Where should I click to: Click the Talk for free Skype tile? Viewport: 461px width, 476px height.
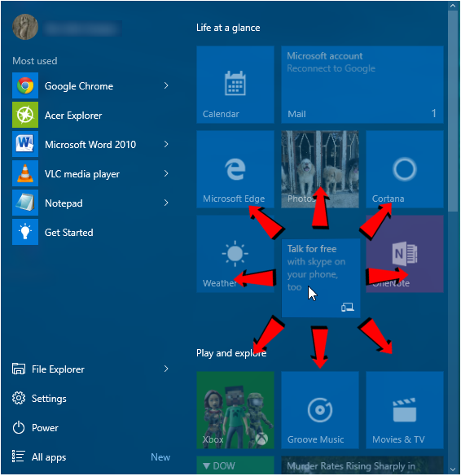(321, 278)
